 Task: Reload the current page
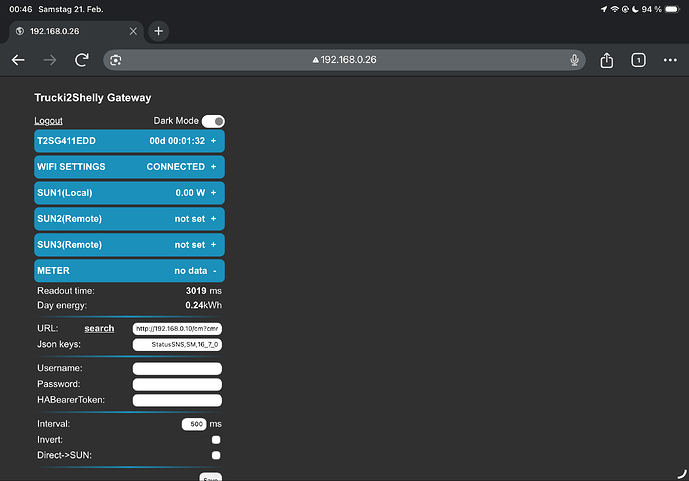[x=82, y=60]
